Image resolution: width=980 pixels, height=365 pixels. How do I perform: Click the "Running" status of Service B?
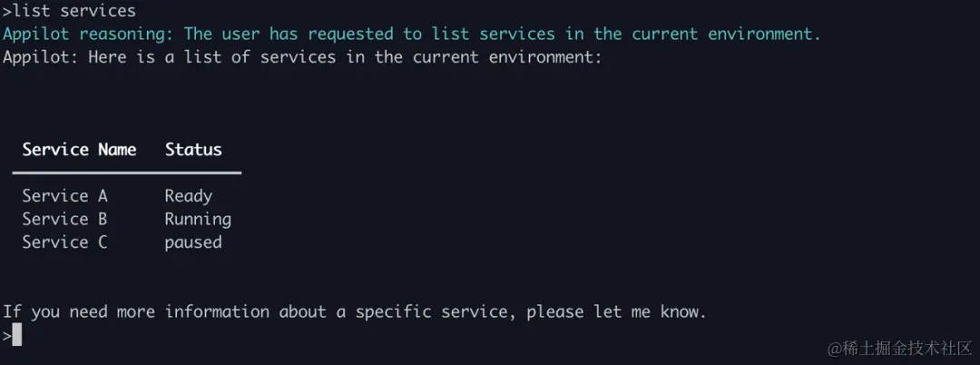198,220
